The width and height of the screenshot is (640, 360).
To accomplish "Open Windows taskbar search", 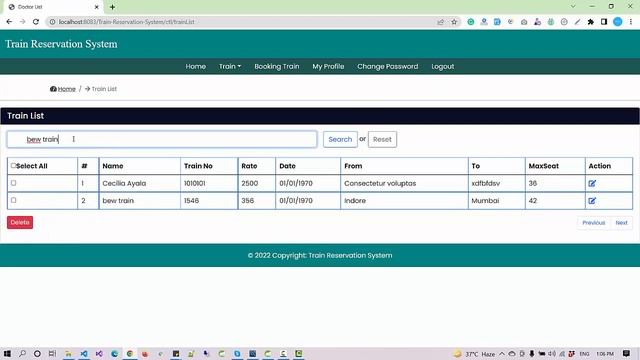I will coord(22,353).
